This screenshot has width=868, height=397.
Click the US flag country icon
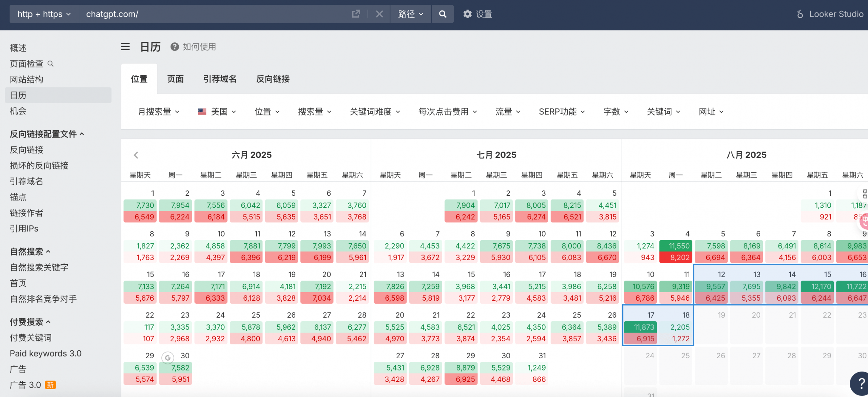202,111
